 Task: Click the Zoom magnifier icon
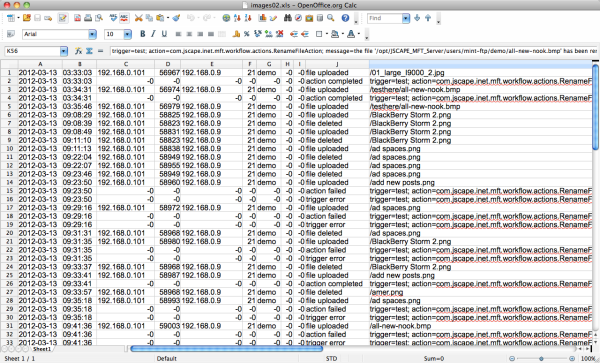(330, 18)
